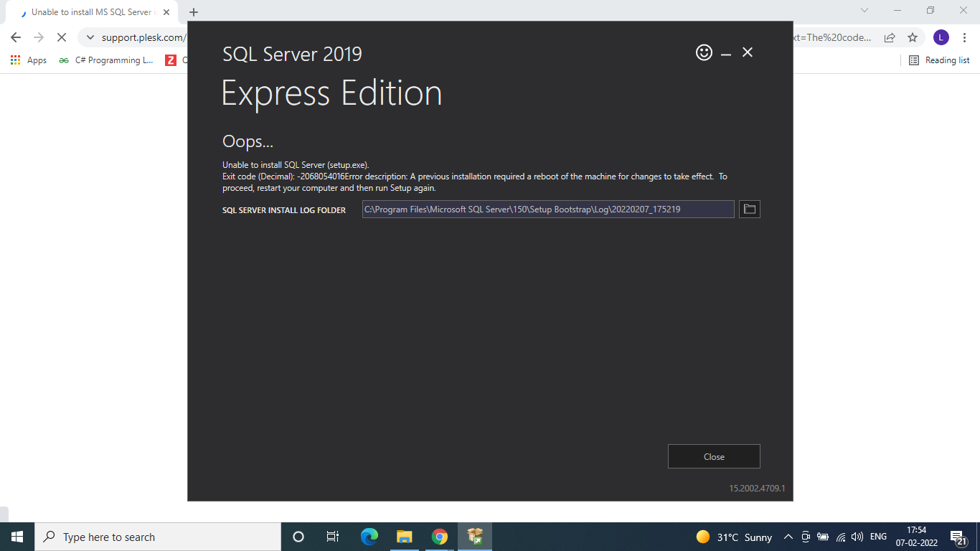Viewport: 980px width, 551px height.
Task: Restore down the Chrome window
Action: [930, 10]
